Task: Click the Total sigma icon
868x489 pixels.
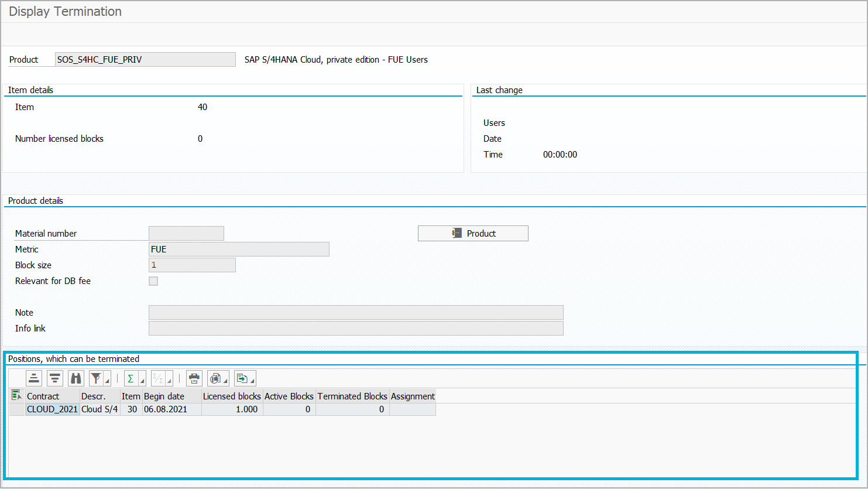Action: coord(131,378)
